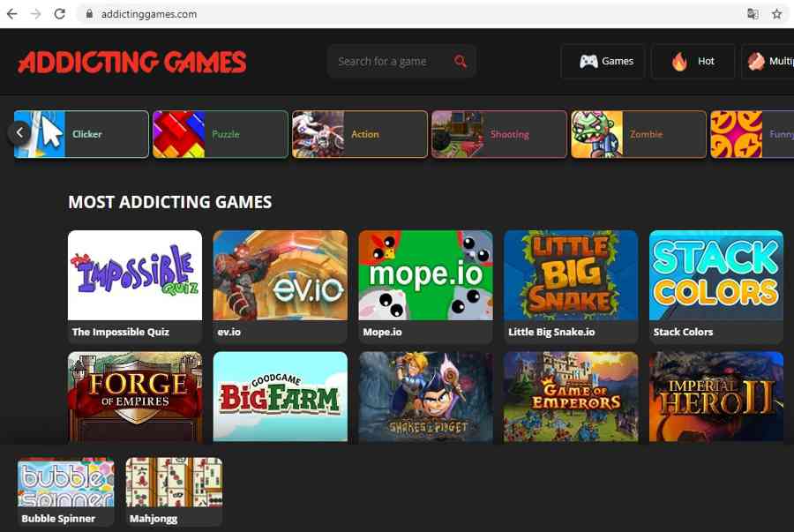Click the browser back arrow

11,14
